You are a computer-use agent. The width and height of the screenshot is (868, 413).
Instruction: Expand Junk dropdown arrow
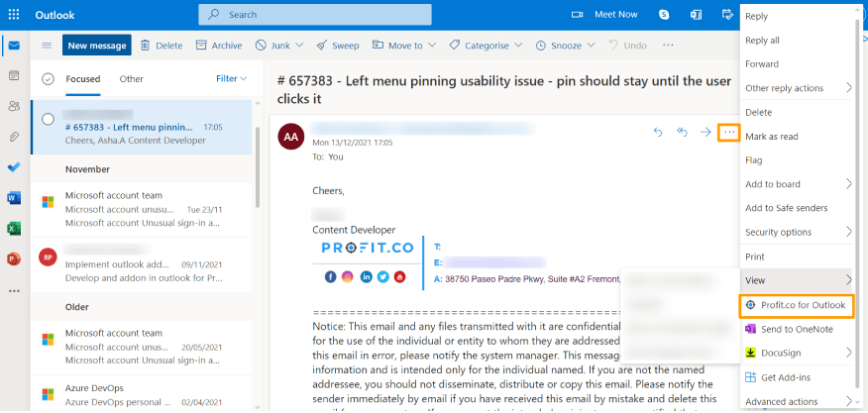pyautogui.click(x=299, y=46)
